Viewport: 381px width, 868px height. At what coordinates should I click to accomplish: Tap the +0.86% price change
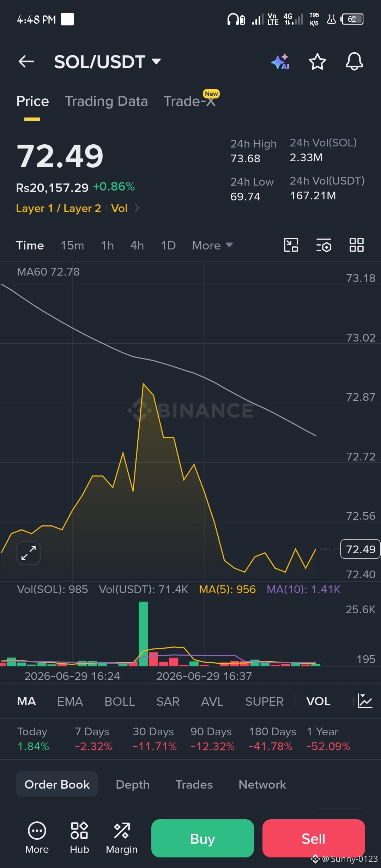click(114, 187)
